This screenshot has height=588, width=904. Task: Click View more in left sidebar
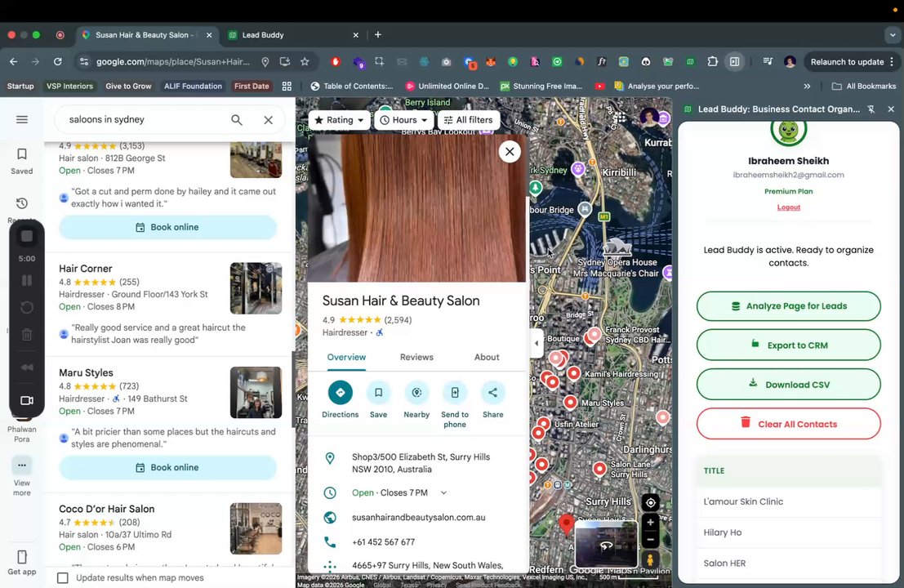pyautogui.click(x=22, y=476)
